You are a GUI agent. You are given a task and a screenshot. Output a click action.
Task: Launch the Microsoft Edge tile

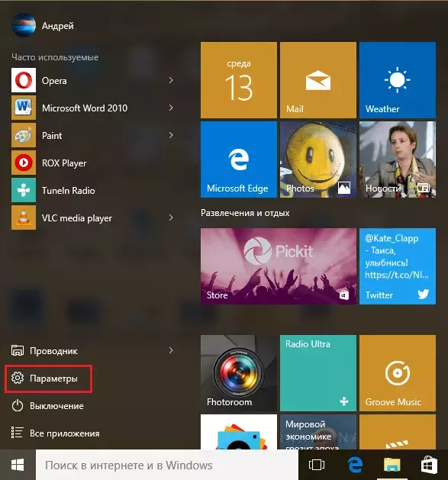click(x=239, y=159)
